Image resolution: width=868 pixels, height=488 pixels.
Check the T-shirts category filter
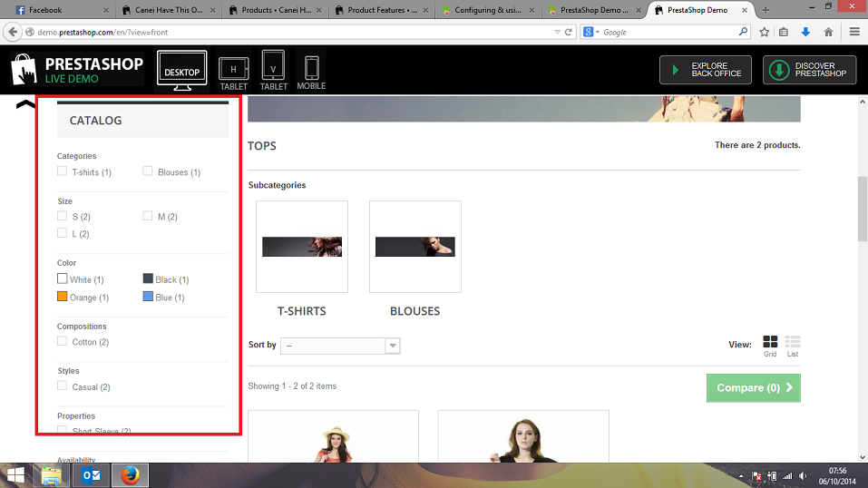(x=62, y=171)
